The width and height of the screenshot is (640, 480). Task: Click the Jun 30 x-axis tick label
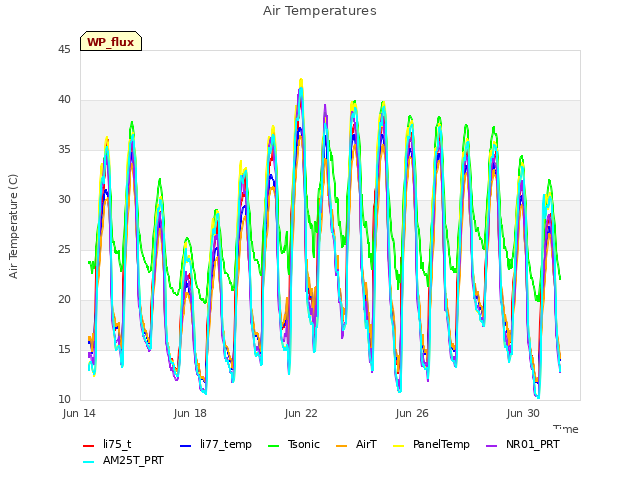(523, 413)
